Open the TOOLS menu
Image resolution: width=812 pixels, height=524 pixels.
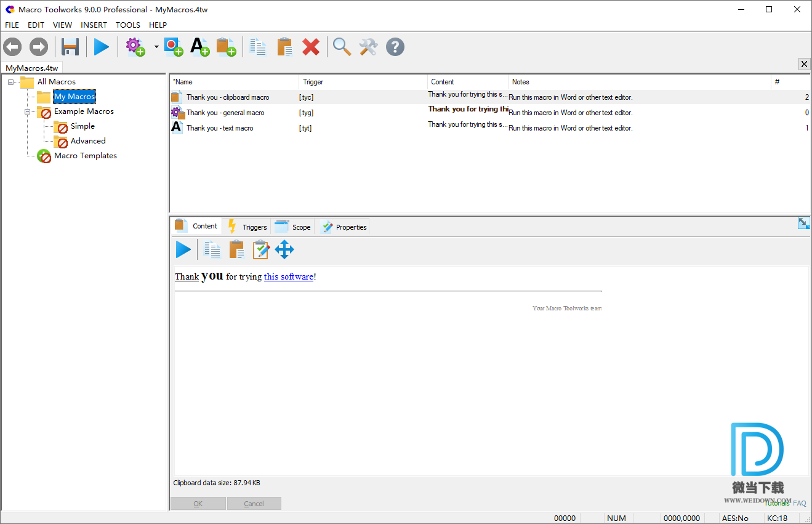coord(128,25)
